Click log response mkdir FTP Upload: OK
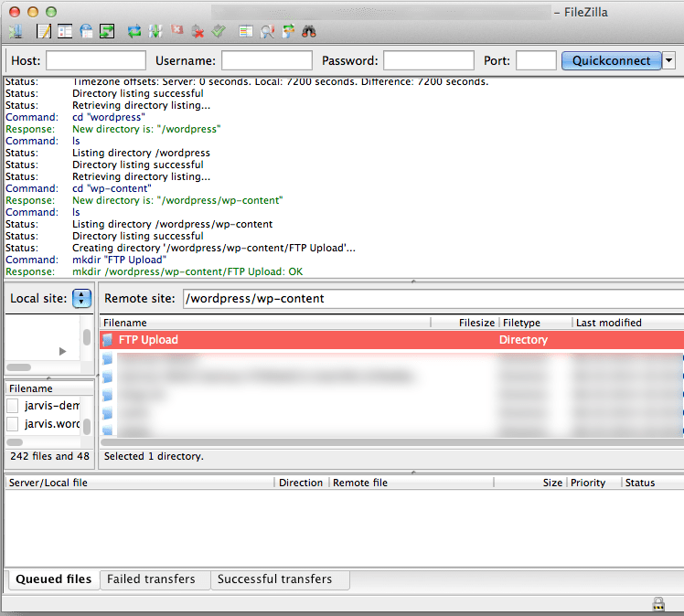Viewport: 684px width, 616px height. tap(187, 271)
